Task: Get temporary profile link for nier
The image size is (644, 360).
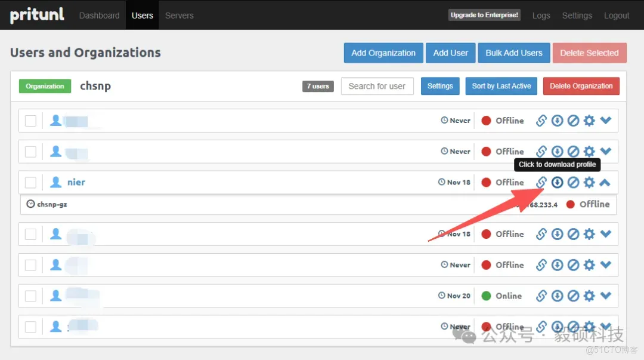Action: [x=541, y=182]
